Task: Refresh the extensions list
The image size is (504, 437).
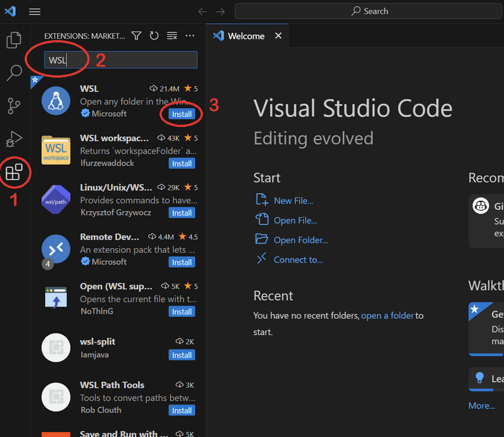Action: pos(154,36)
